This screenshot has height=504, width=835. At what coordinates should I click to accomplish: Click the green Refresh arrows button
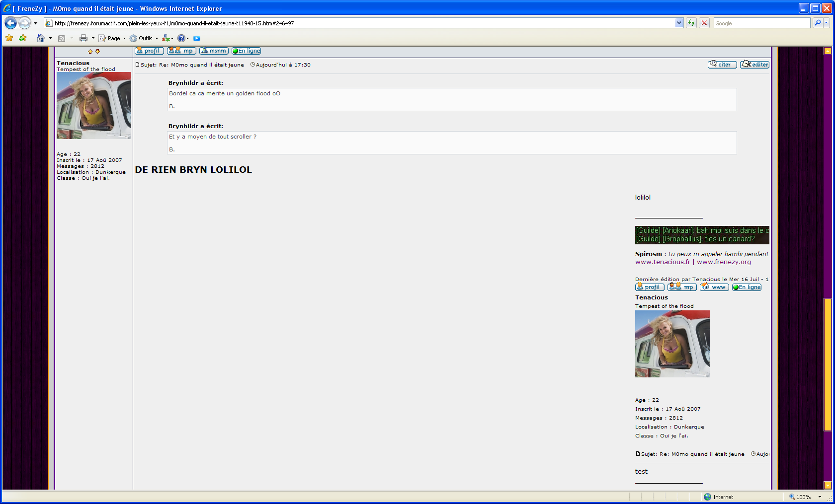tap(691, 23)
